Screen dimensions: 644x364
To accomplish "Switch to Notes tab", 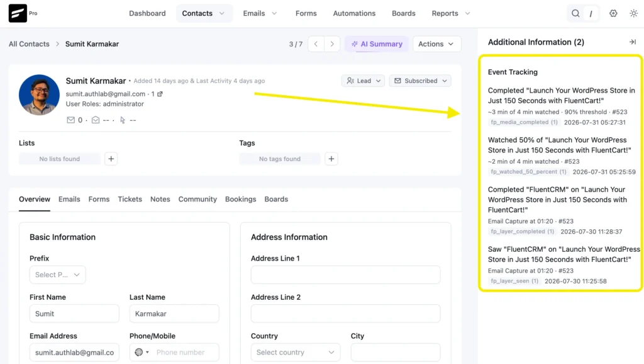I will click(160, 199).
